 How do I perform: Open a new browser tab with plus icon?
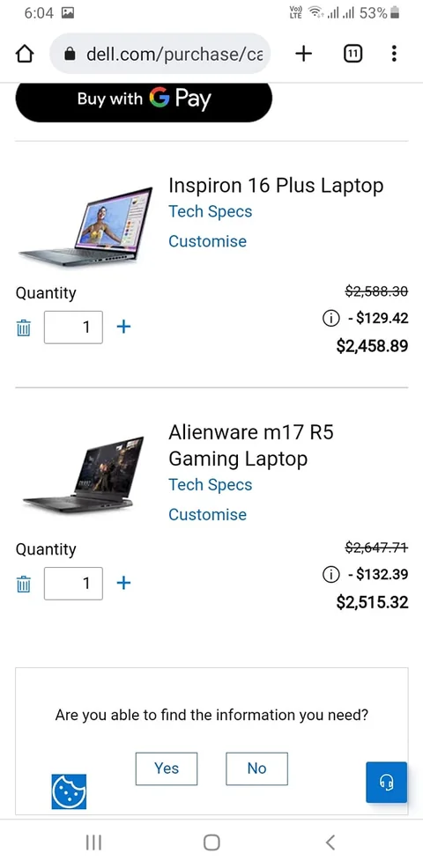[303, 54]
